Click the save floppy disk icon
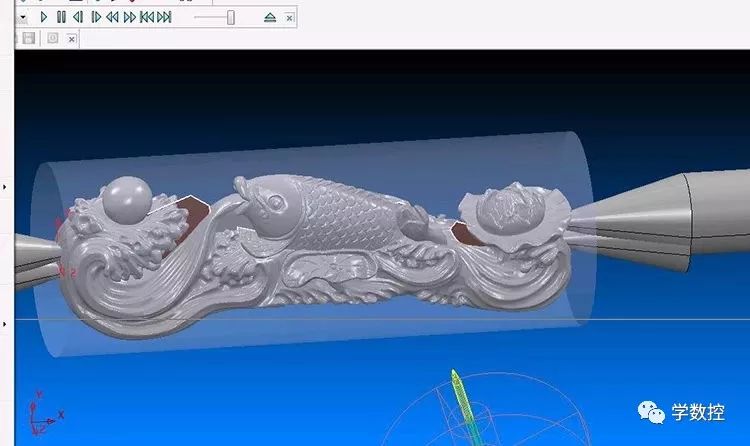 [x=29, y=38]
